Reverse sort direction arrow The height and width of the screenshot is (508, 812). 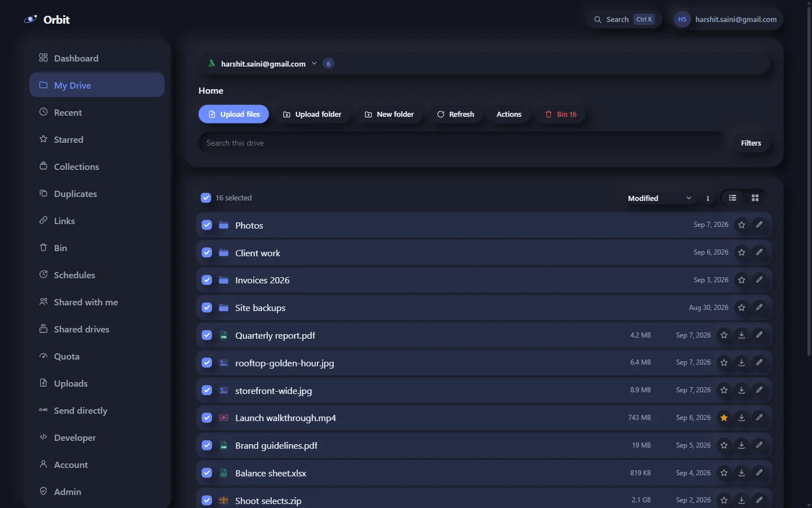(708, 198)
